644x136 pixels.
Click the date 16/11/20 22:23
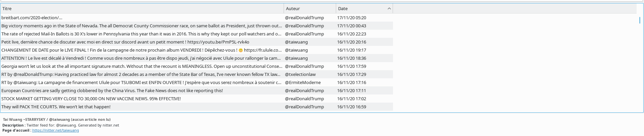coord(352,34)
